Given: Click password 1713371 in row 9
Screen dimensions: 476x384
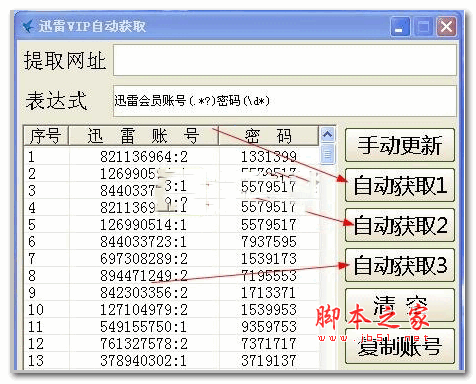Looking at the screenshot, I should (x=269, y=293).
